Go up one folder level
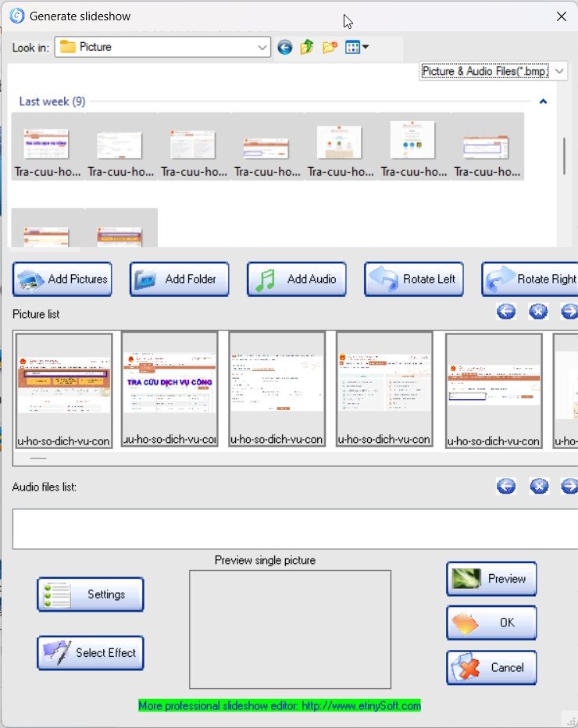Image resolution: width=578 pixels, height=728 pixels. click(x=307, y=47)
